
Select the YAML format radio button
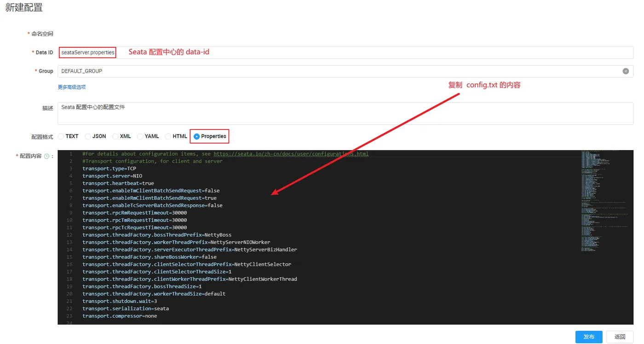click(x=140, y=136)
